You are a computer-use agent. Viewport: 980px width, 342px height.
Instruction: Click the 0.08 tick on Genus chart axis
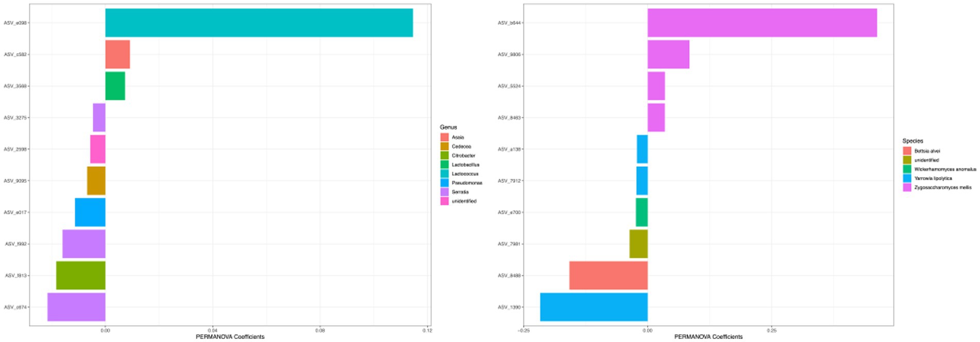coord(319,330)
